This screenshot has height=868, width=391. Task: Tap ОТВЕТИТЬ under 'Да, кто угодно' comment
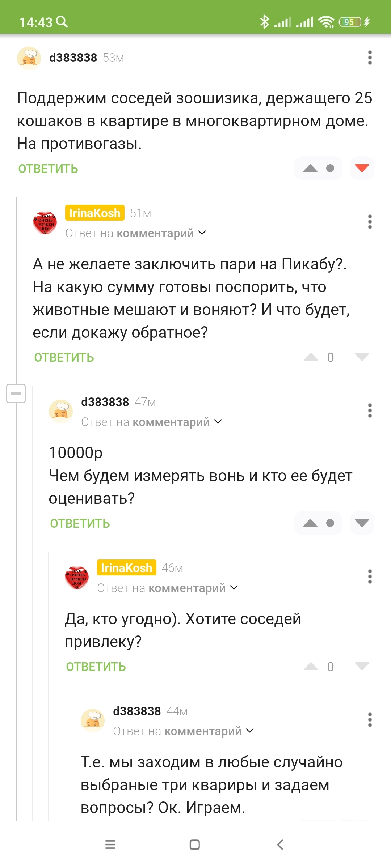96,667
